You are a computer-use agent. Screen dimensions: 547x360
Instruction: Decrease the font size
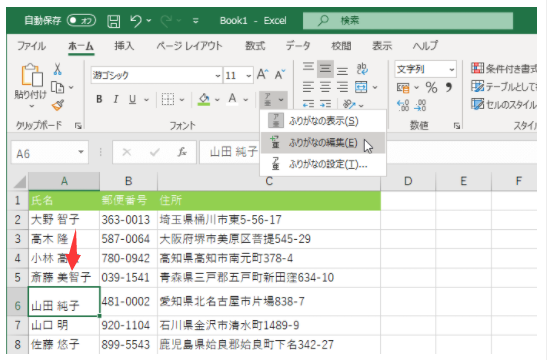280,74
